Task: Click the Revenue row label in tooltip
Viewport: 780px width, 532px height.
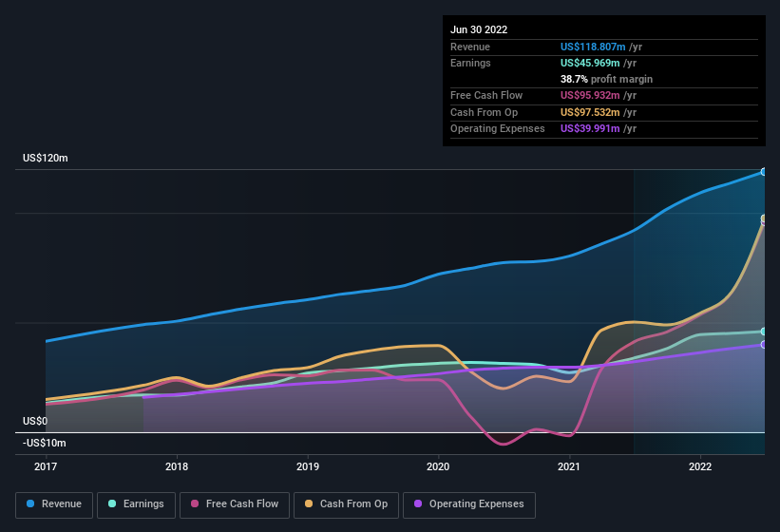Action: coord(470,47)
